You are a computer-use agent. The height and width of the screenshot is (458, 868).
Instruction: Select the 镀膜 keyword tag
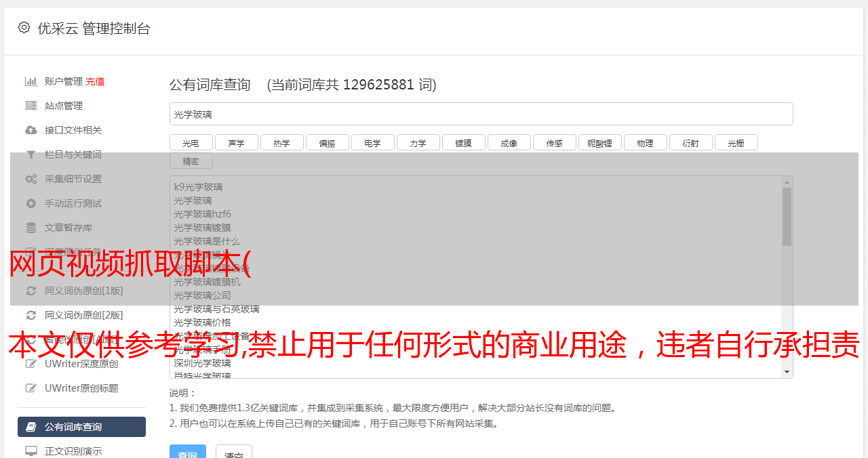463,143
